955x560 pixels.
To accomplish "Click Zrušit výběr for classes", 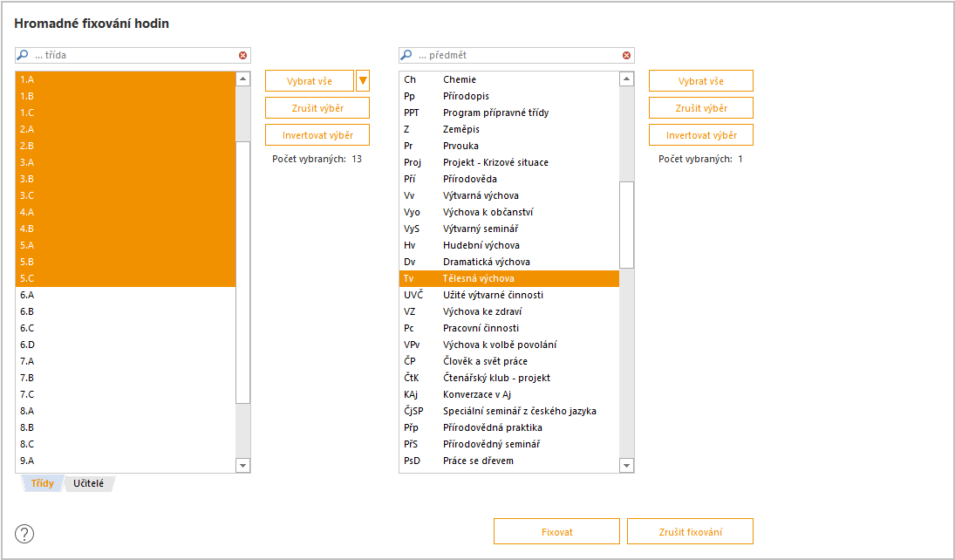I will click(x=317, y=108).
